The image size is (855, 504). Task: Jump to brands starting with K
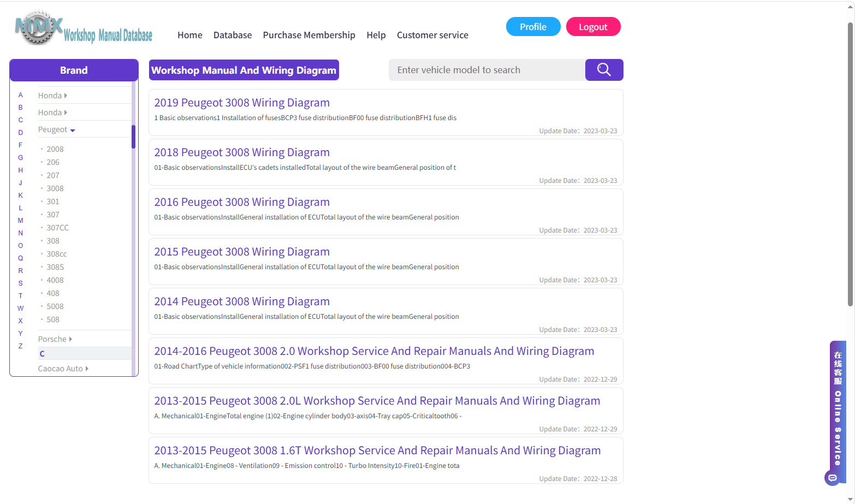pyautogui.click(x=21, y=195)
